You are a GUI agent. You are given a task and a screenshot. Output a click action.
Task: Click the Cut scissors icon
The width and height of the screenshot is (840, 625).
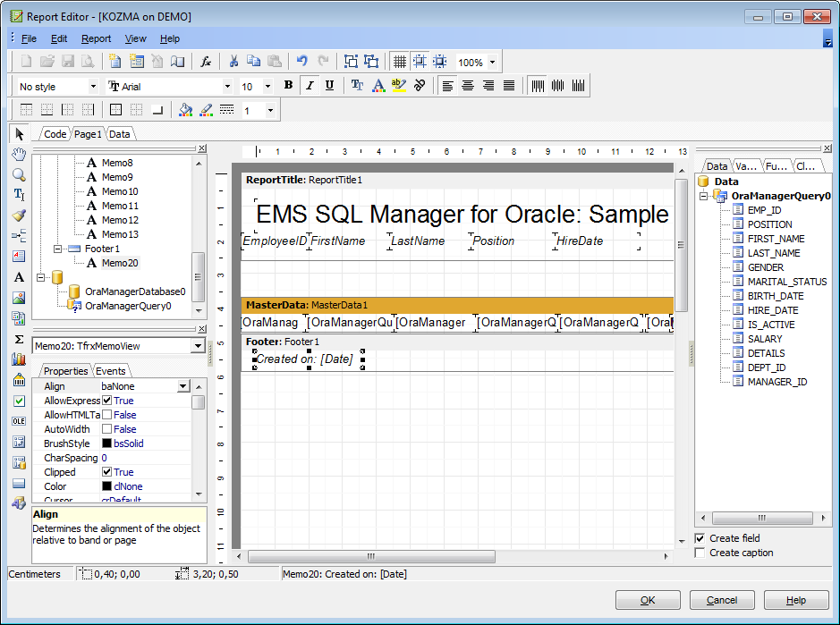click(233, 62)
